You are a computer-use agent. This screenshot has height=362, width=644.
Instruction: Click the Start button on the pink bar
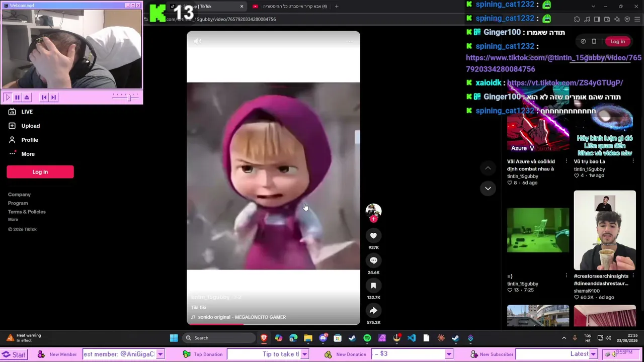[x=14, y=354]
